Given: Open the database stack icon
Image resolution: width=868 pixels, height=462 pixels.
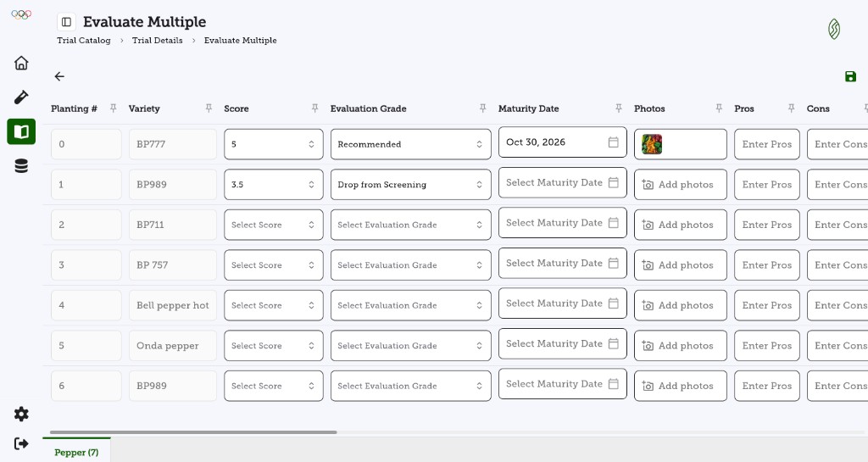Looking at the screenshot, I should coord(21,166).
